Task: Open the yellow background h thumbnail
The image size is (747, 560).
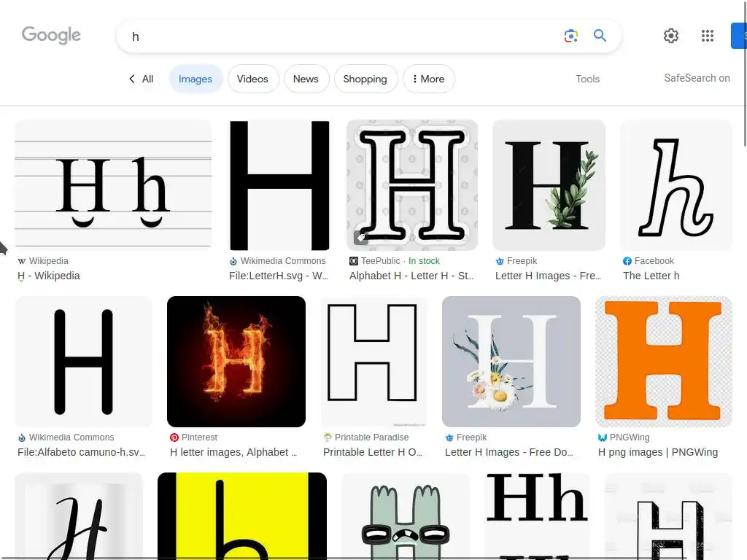Action: point(242,516)
